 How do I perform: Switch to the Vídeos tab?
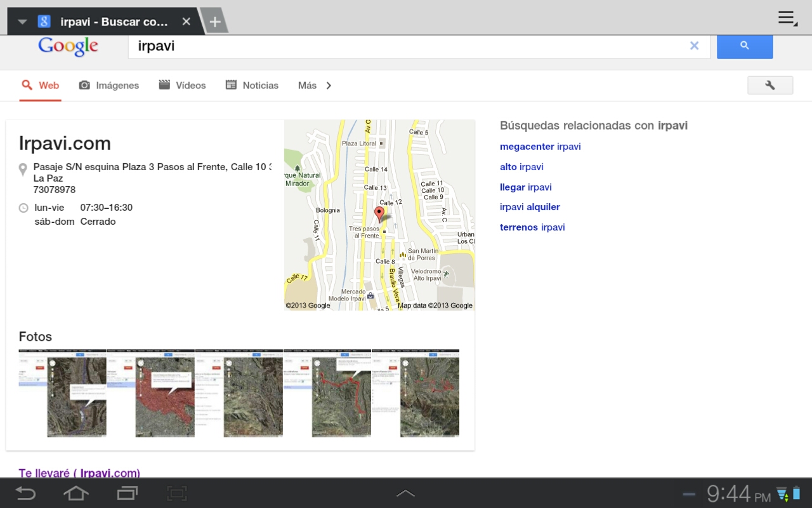click(182, 86)
